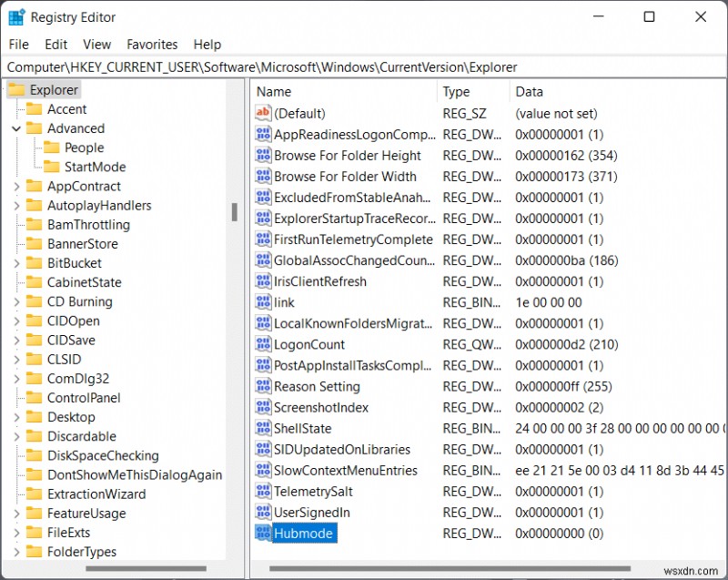Image resolution: width=728 pixels, height=580 pixels.
Task: Click the values pane horizontal scrollbar
Action: click(450, 568)
